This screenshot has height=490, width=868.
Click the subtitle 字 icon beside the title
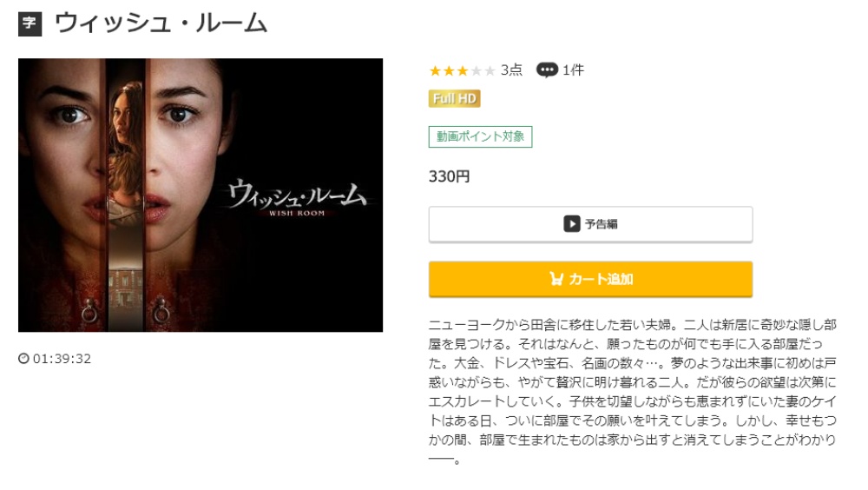(30, 23)
